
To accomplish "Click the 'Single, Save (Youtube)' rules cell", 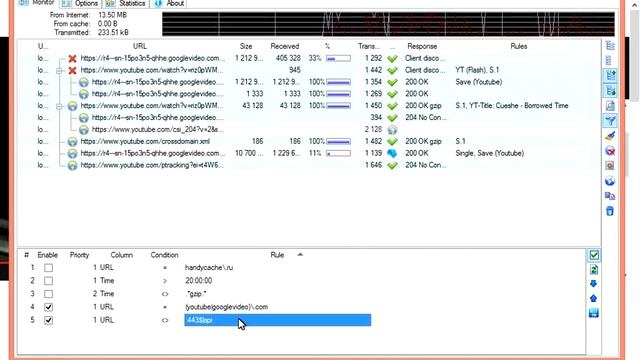I will [489, 153].
